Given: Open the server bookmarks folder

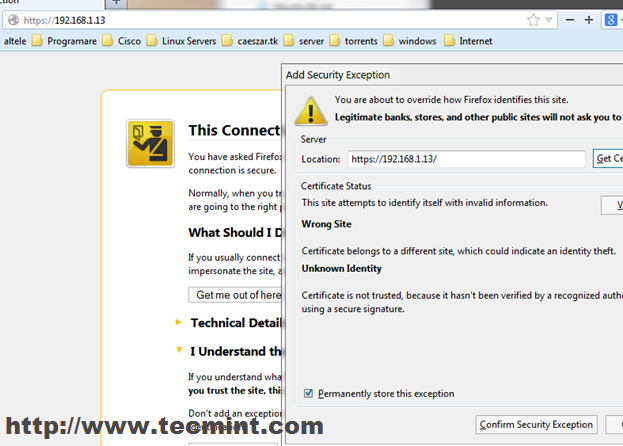Looking at the screenshot, I should [x=304, y=41].
